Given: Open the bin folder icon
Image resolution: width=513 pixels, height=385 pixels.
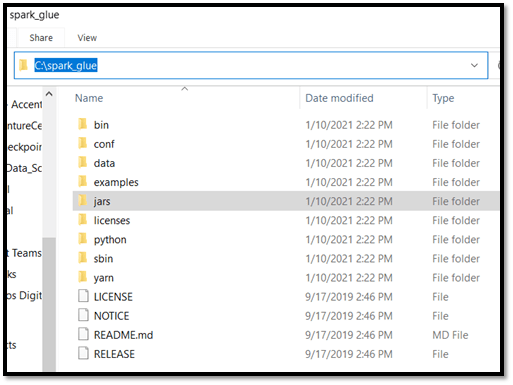Looking at the screenshot, I should point(83,124).
